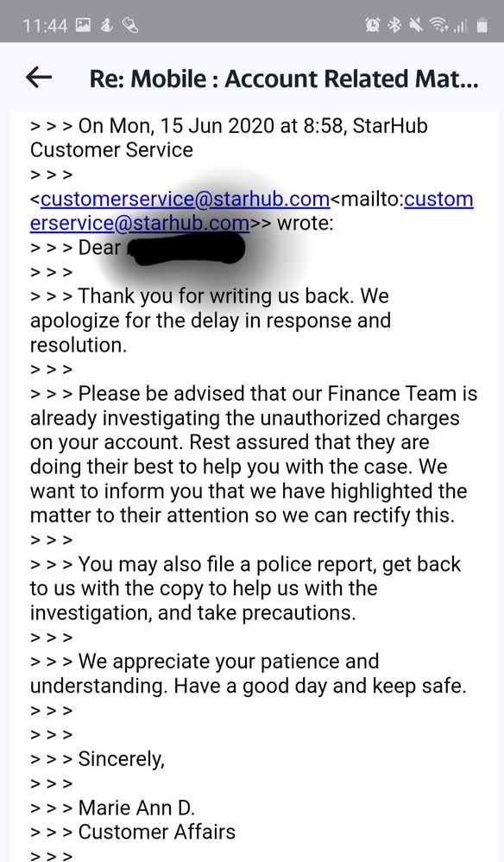Open the mailto customerservice link
Screen dimensions: 504x862
coord(251,211)
